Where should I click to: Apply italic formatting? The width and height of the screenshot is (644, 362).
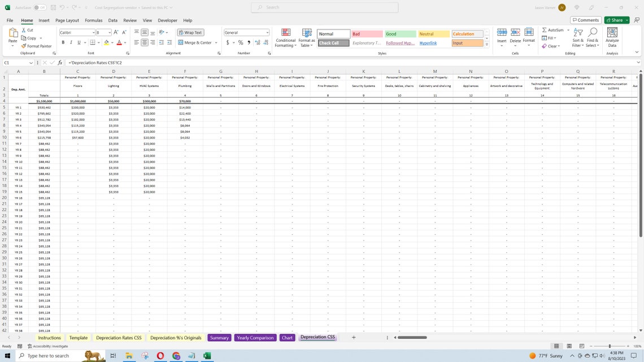point(71,42)
